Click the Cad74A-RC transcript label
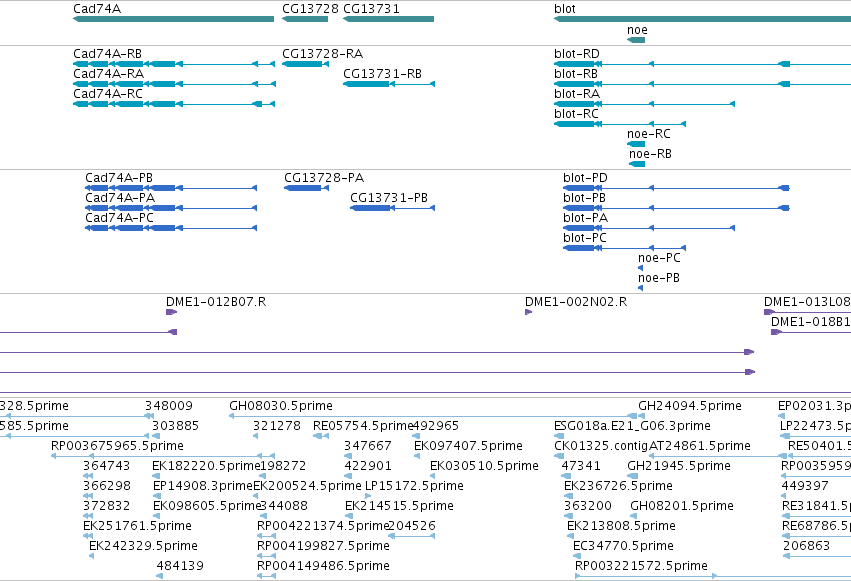Image resolution: width=851 pixels, height=581 pixels. tap(108, 94)
